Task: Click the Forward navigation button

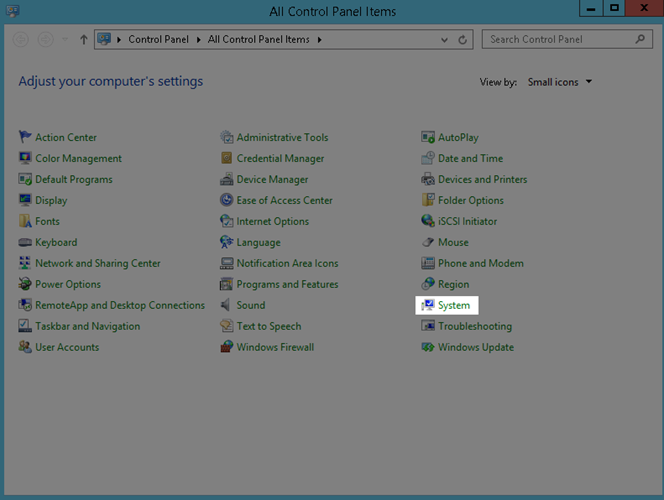Action: coord(46,39)
